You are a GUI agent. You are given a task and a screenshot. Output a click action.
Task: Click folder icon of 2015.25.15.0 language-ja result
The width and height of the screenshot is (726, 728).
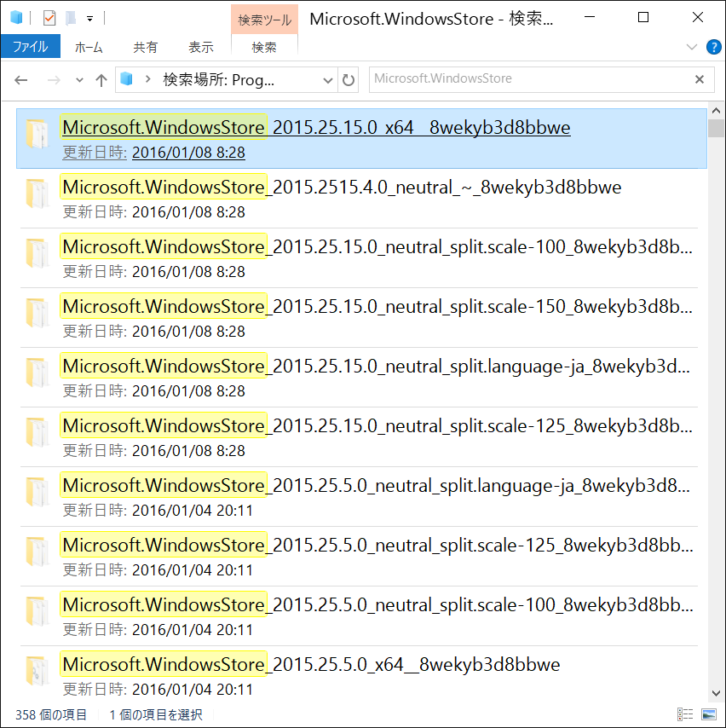(37, 373)
